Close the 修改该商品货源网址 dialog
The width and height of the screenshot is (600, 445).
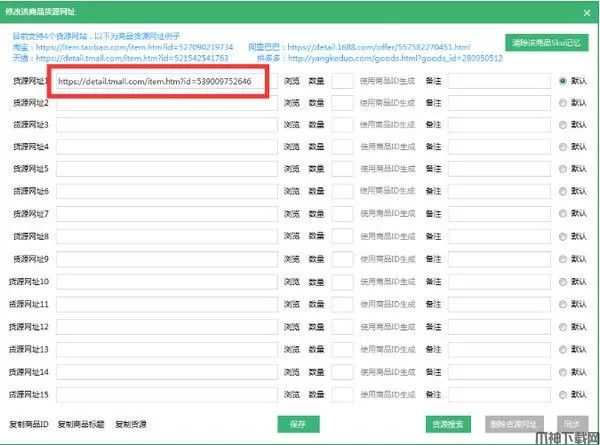click(586, 11)
